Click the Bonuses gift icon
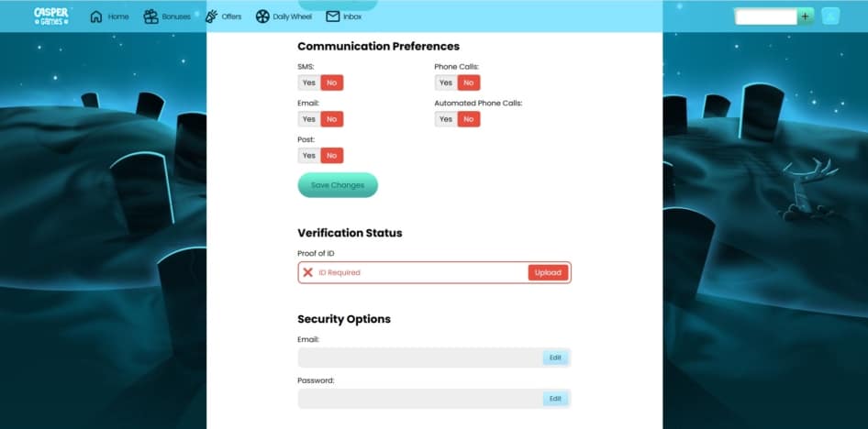The image size is (868, 429). click(x=150, y=16)
